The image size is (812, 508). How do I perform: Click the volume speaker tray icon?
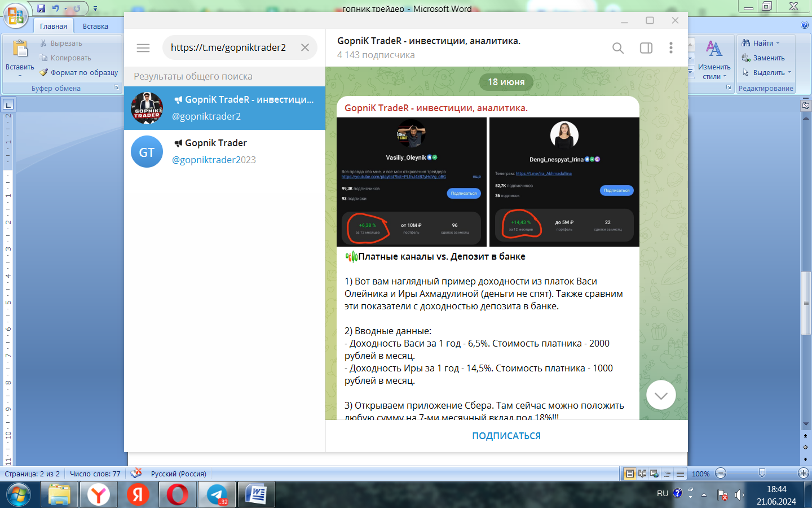coord(739,495)
